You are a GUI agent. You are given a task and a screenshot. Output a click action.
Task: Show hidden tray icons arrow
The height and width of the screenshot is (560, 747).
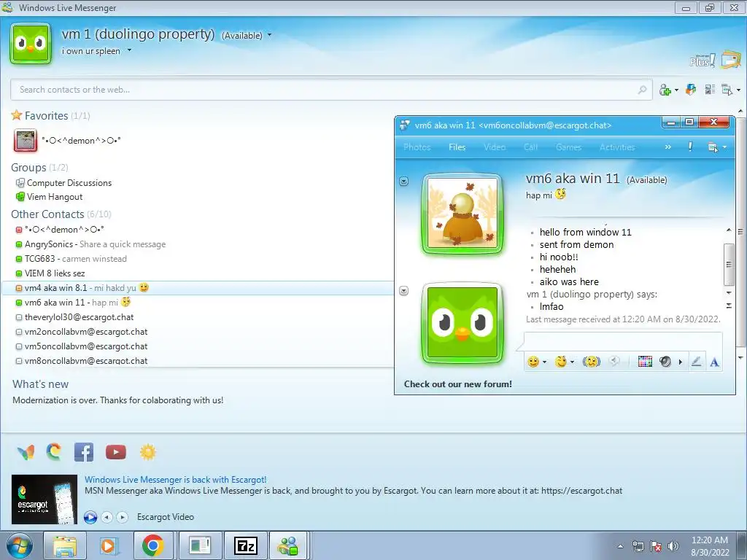click(x=620, y=546)
